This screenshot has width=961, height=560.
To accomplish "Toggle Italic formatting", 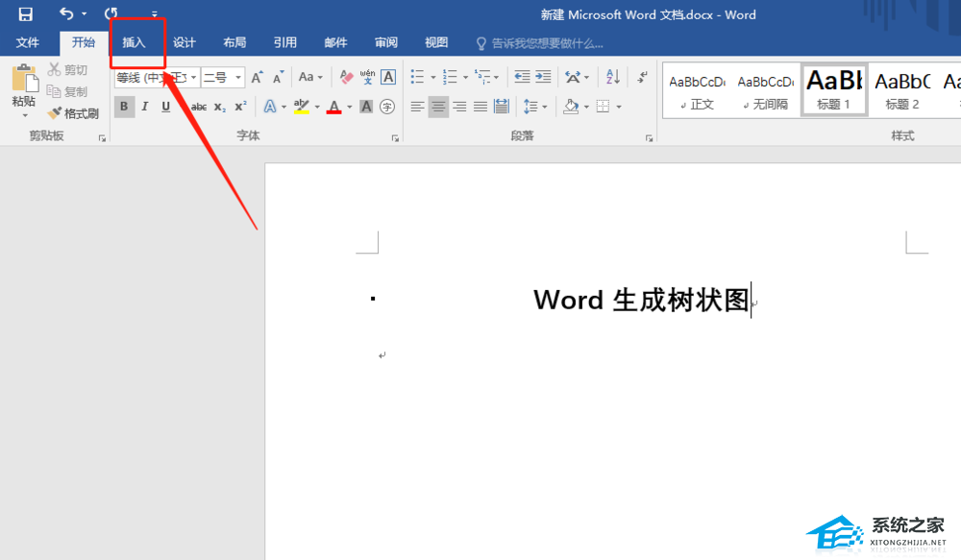I will click(145, 106).
